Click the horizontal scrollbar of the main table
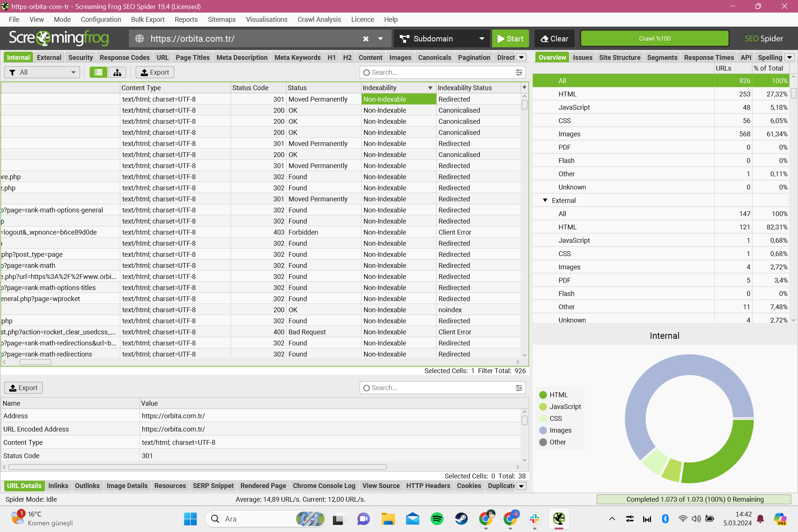The height and width of the screenshot is (532, 798). (35, 362)
